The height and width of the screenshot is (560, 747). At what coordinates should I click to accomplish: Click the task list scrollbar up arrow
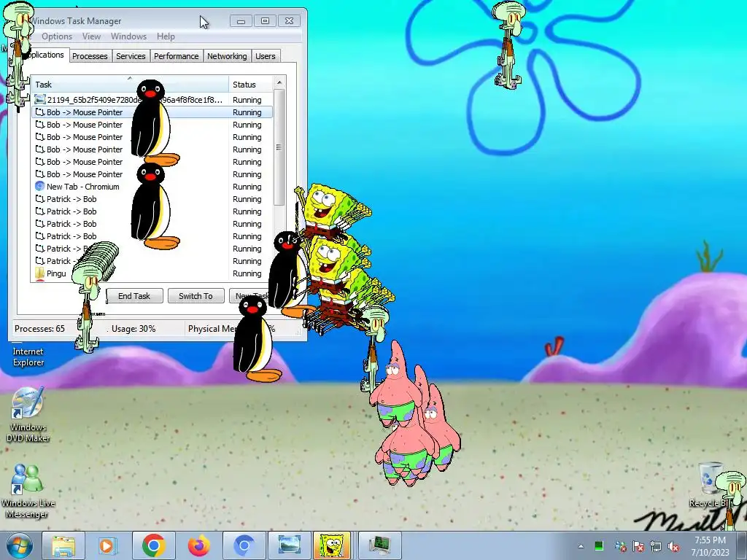click(x=279, y=82)
